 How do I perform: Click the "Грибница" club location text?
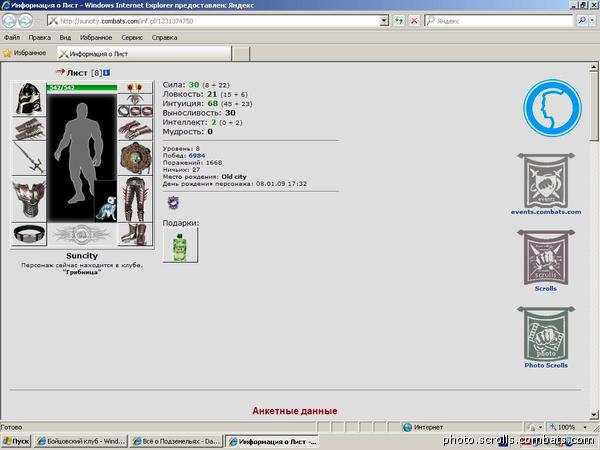(x=82, y=272)
